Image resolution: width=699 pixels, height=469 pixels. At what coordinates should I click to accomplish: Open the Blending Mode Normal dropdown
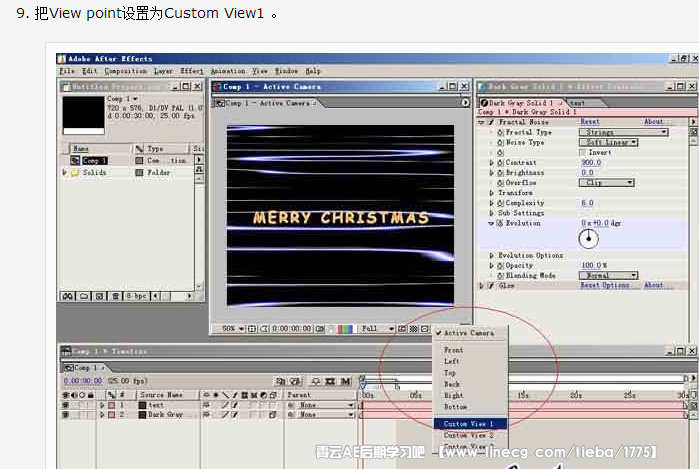click(x=609, y=276)
